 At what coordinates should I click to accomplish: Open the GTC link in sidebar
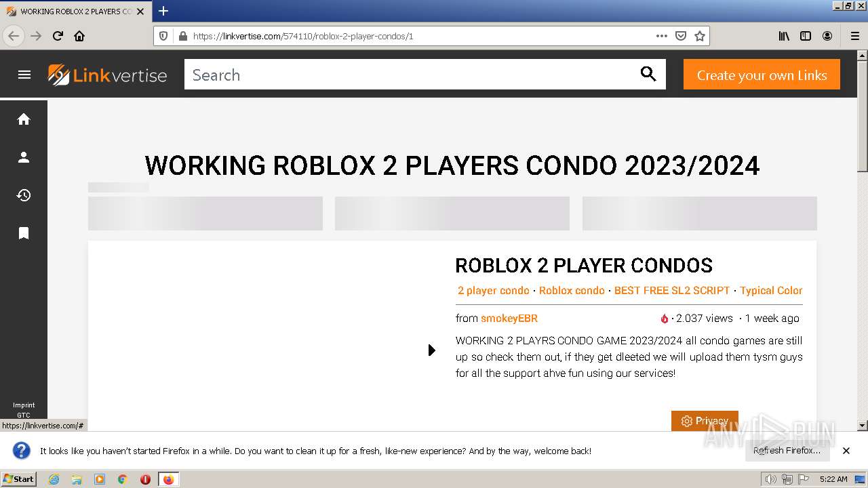[24, 415]
